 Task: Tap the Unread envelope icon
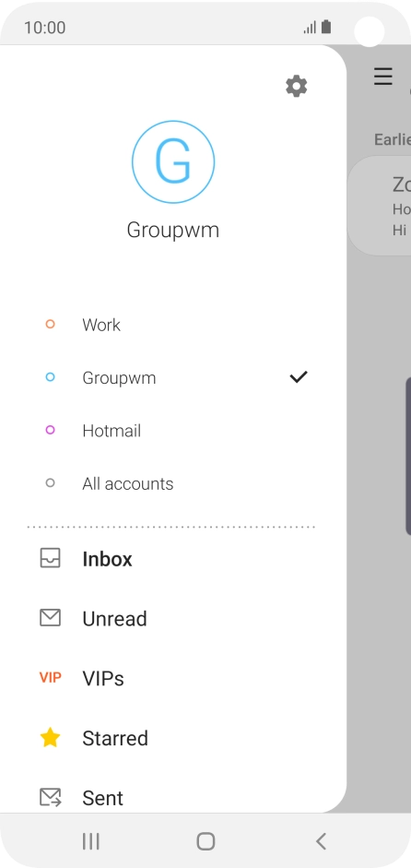51,618
